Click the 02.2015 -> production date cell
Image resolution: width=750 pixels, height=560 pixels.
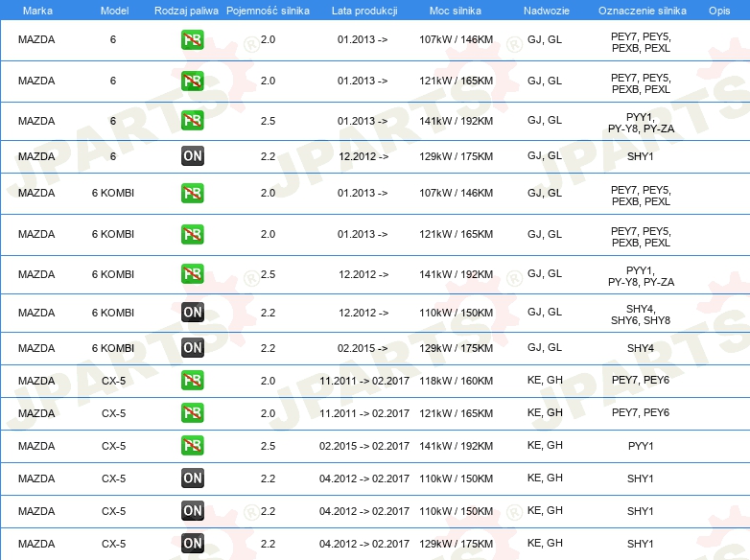pyautogui.click(x=363, y=348)
